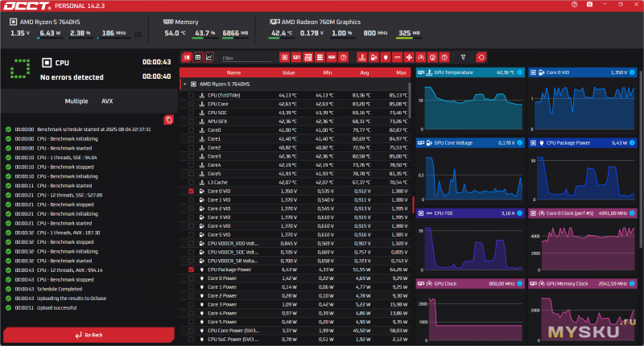Open info for Core 0 VID graph
This screenshot has width=644, height=346.
(632, 72)
